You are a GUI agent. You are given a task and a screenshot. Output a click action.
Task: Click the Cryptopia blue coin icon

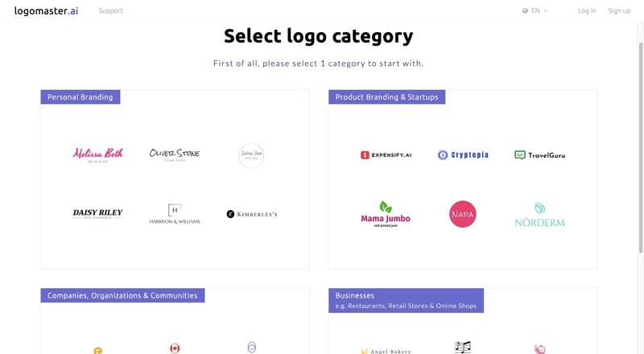tap(442, 154)
